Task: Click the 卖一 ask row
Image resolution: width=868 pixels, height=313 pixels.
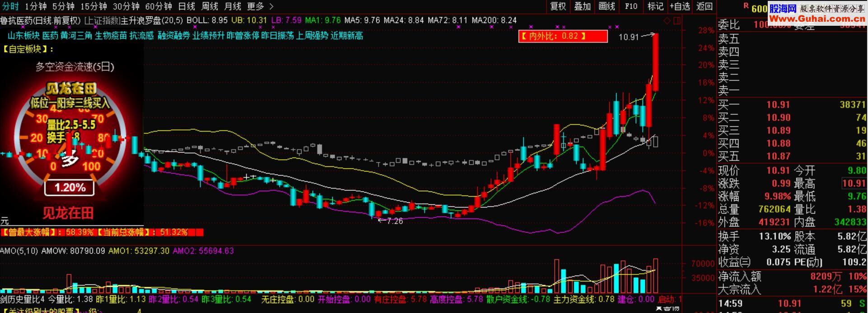Action: [x=792, y=90]
